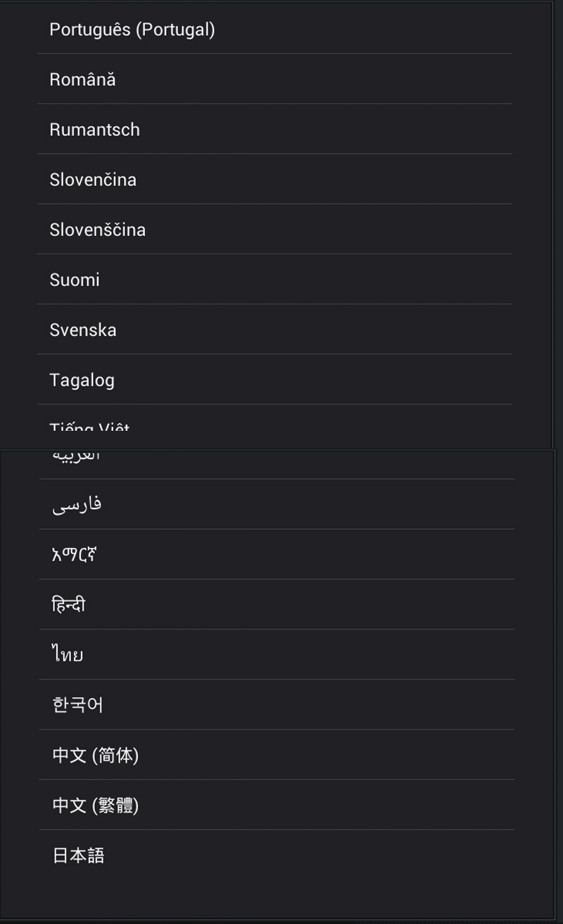Pick 中文 (繁體) Traditional Chinese

[x=277, y=804]
